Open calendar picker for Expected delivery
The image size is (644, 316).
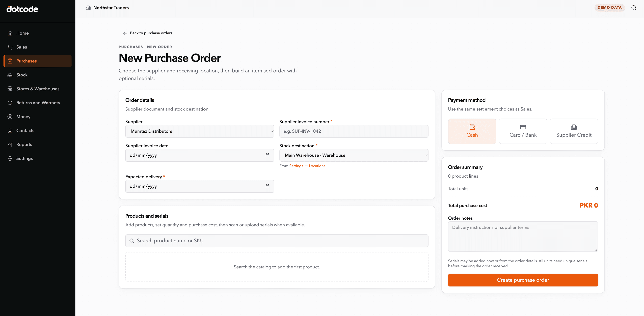pos(267,186)
